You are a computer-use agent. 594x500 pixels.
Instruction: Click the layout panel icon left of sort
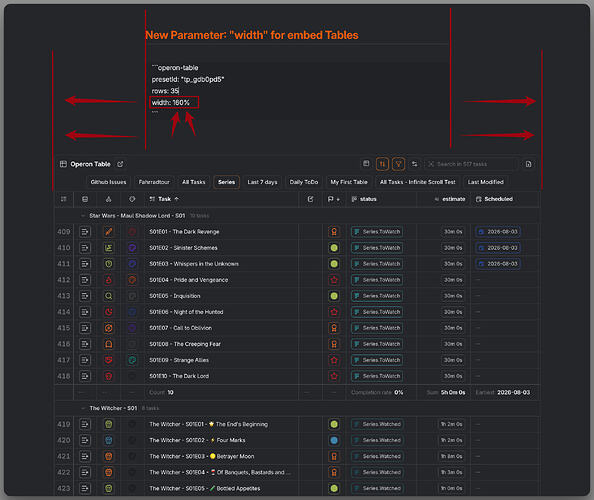[366, 164]
